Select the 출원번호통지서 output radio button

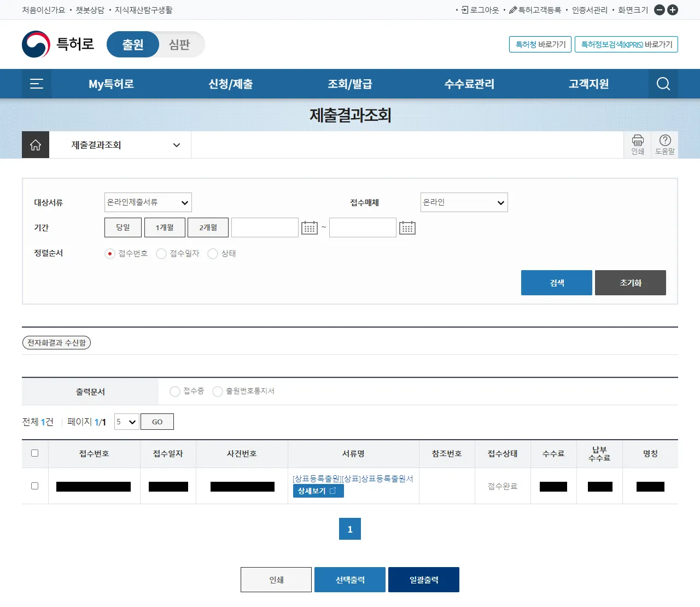click(218, 392)
